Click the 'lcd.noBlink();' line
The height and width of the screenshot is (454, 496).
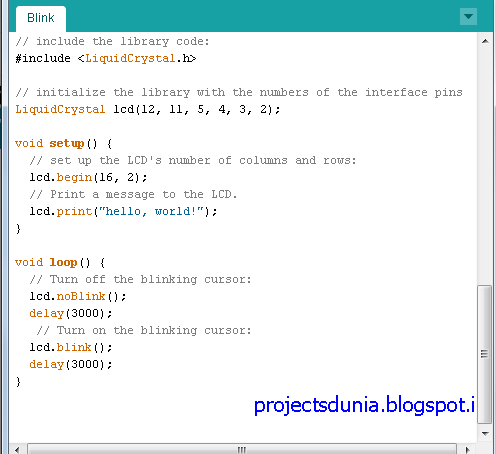pos(78,296)
